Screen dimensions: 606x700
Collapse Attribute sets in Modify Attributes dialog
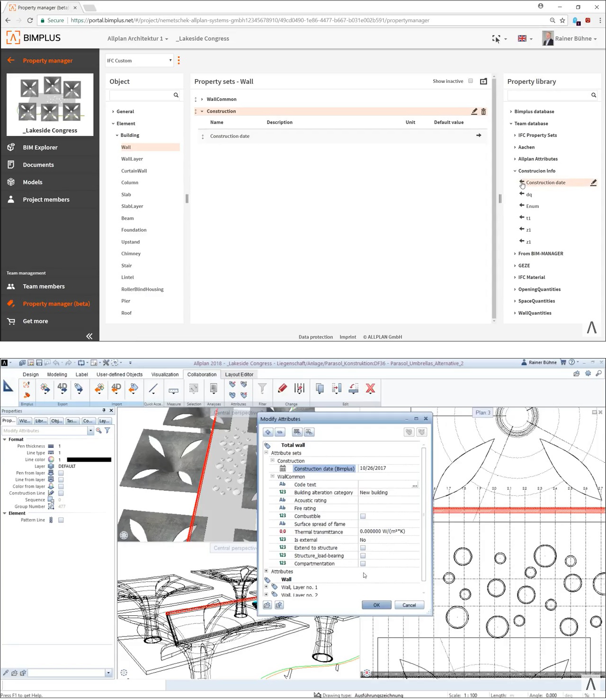[x=266, y=453]
